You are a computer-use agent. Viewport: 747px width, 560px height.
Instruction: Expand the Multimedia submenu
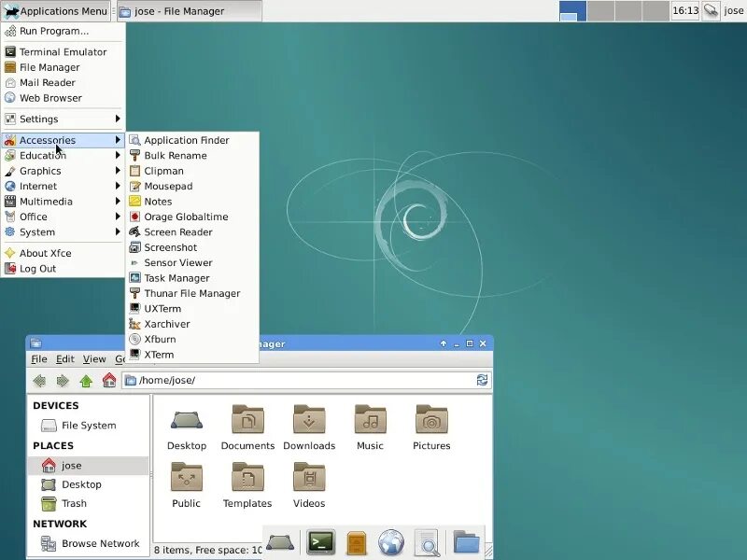[63, 202]
